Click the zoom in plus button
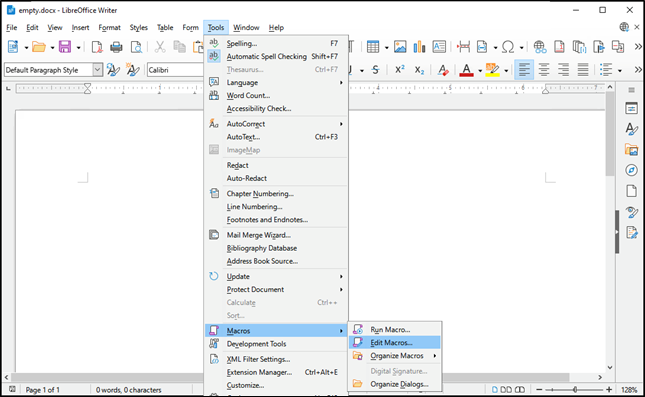 click(x=609, y=389)
